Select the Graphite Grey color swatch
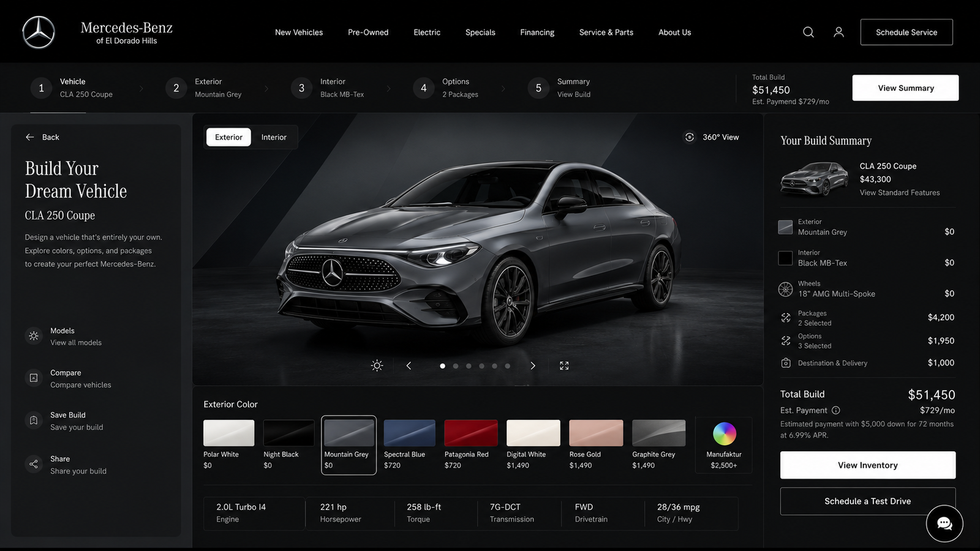 pyautogui.click(x=658, y=433)
